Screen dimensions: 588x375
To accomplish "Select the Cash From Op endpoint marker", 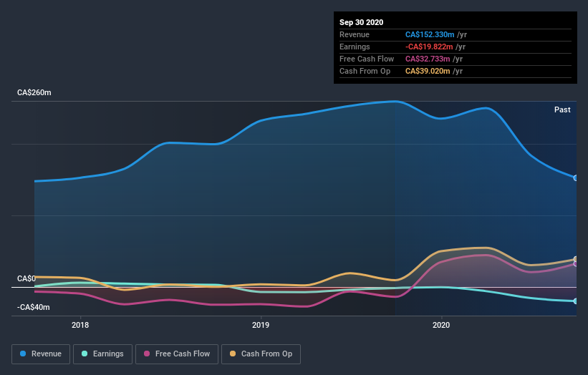I will tap(576, 259).
